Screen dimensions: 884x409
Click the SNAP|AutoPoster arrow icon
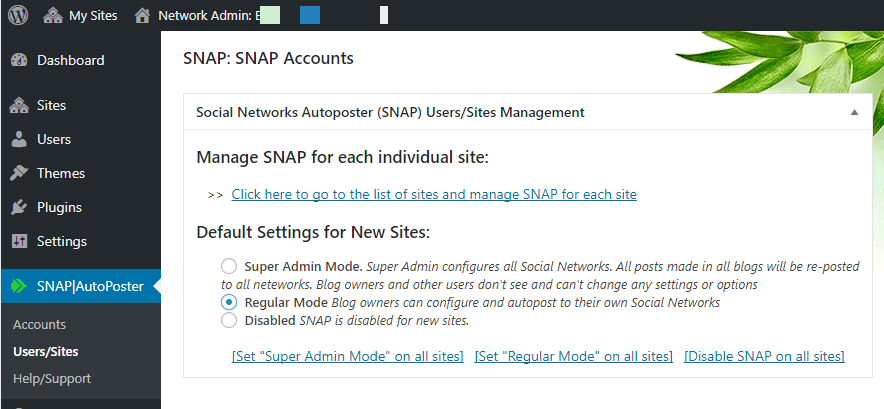(19, 286)
